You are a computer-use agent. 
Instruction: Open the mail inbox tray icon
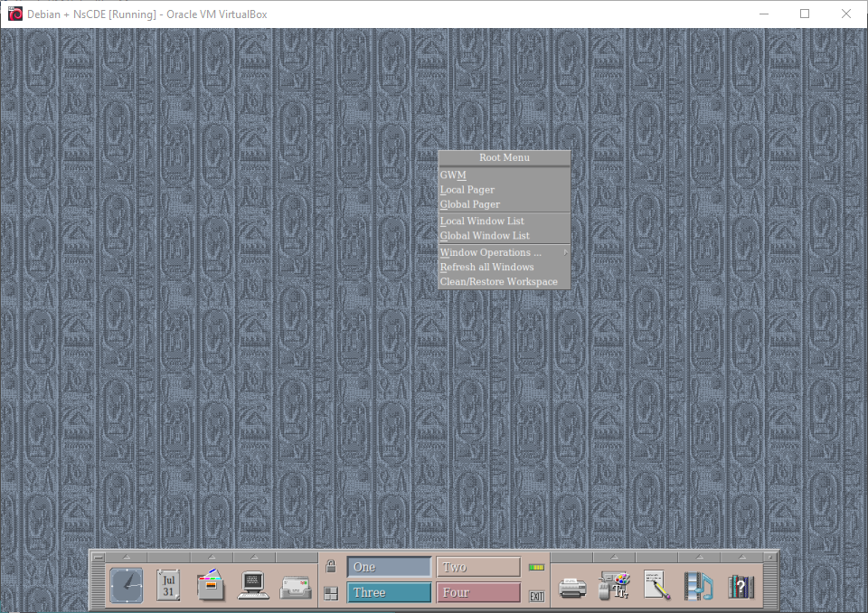click(x=296, y=587)
